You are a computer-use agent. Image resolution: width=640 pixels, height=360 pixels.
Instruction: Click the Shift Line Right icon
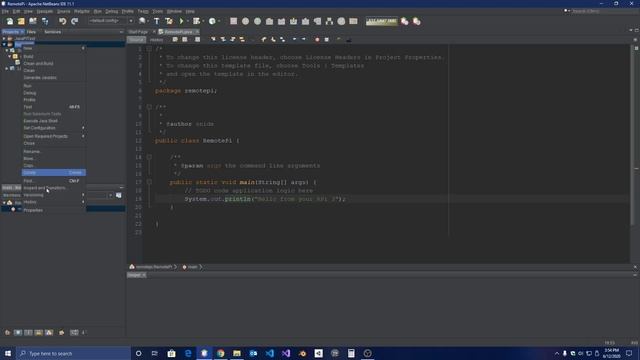click(x=304, y=40)
